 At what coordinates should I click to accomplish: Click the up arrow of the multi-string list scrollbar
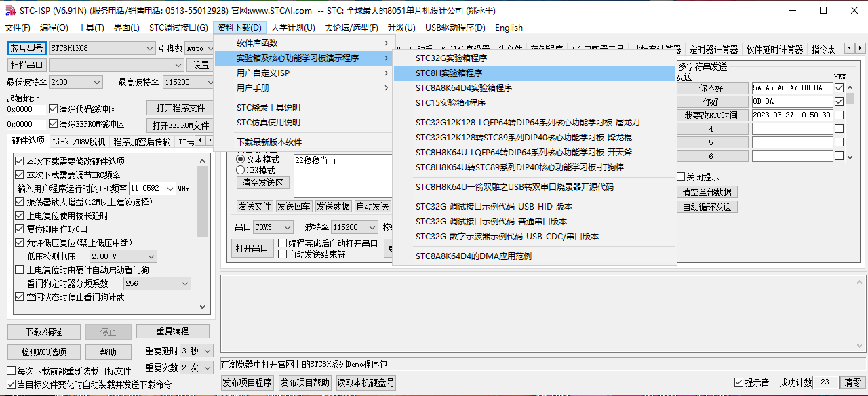point(850,87)
